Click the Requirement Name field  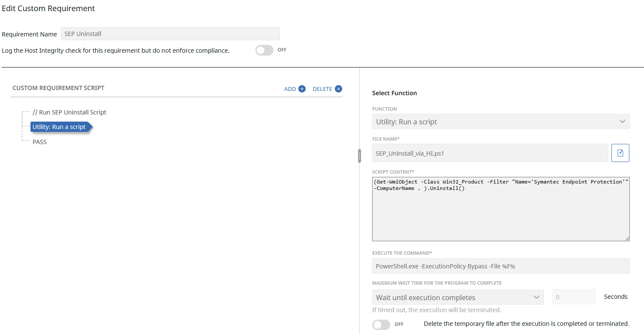[x=170, y=34]
